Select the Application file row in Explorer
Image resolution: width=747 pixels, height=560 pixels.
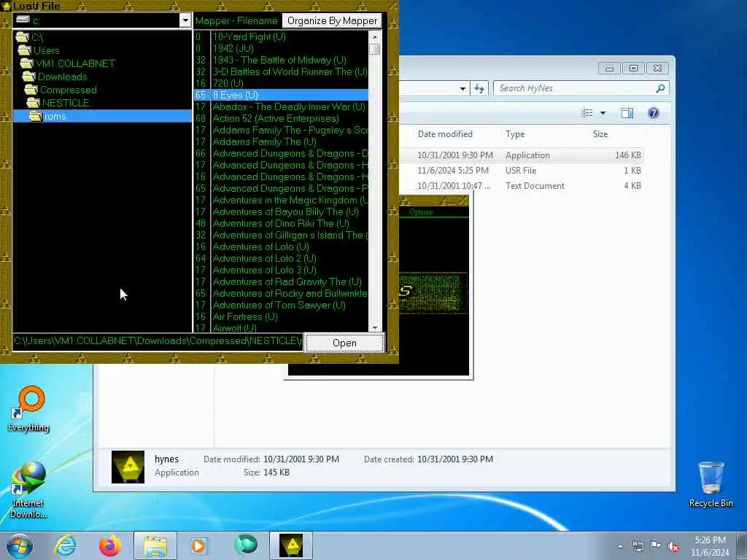522,155
